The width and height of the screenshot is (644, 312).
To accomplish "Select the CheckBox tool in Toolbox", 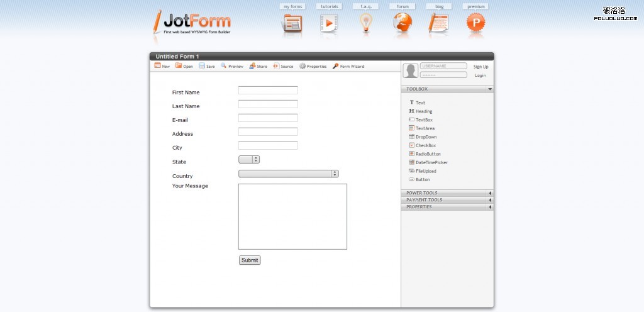I will tap(425, 145).
